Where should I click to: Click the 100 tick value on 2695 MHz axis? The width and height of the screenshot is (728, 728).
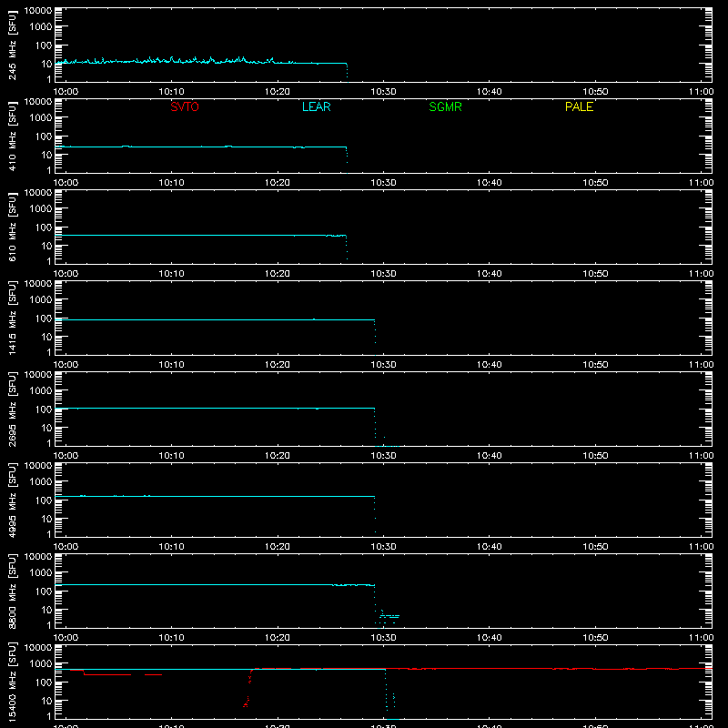click(x=44, y=409)
